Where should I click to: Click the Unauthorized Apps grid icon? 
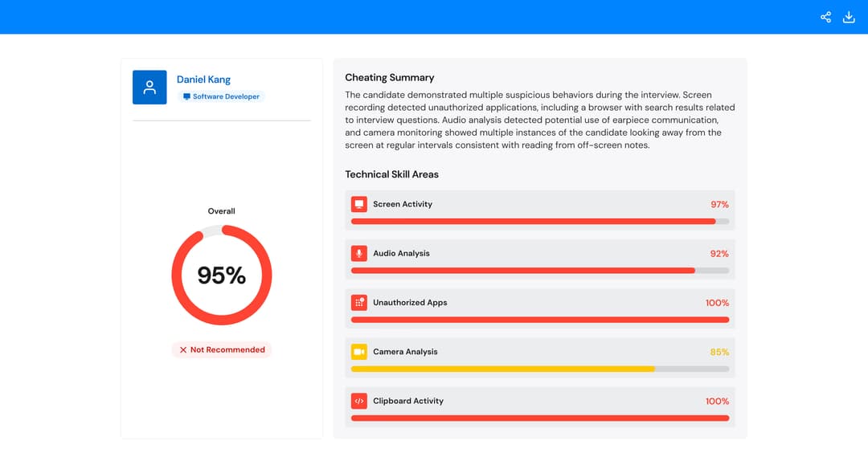point(358,303)
